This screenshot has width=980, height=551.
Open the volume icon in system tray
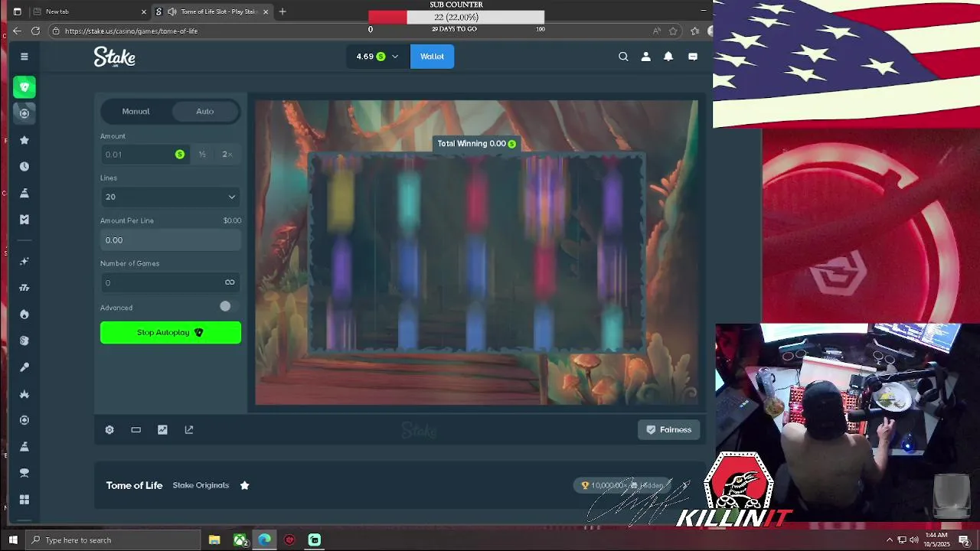913,540
